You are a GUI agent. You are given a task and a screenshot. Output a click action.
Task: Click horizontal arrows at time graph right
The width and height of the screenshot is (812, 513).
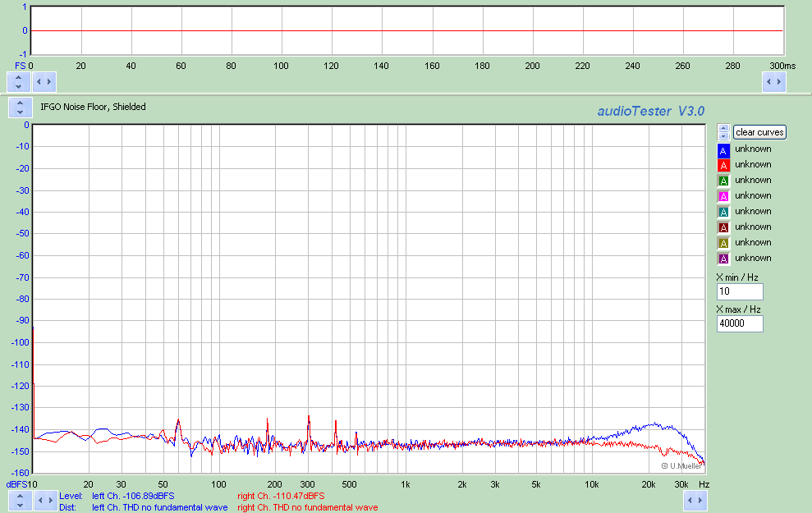pos(773,81)
